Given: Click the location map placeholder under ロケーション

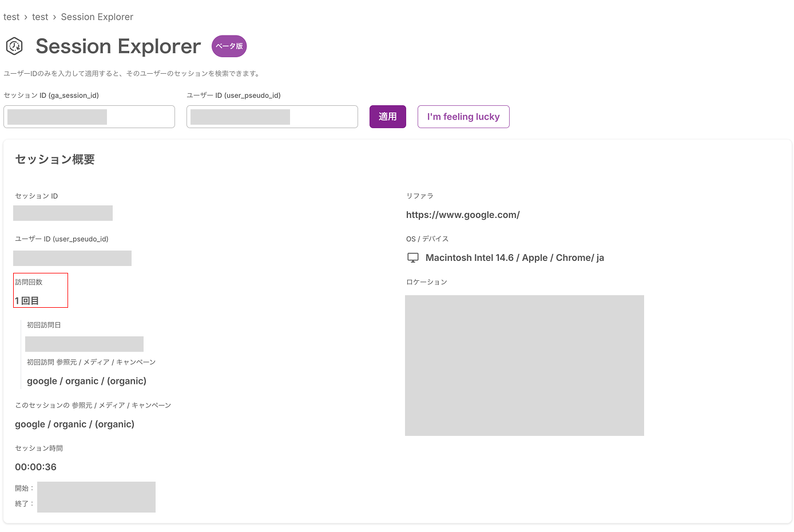Looking at the screenshot, I should point(525,365).
